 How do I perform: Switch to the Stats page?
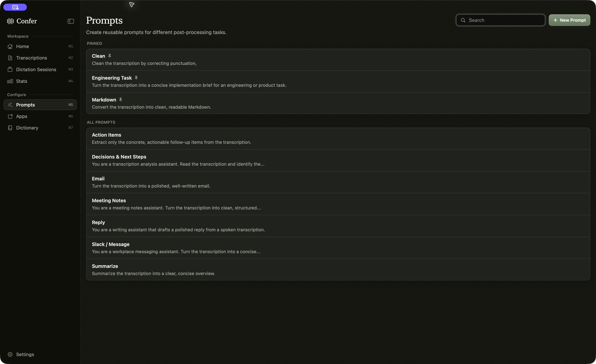pos(40,81)
